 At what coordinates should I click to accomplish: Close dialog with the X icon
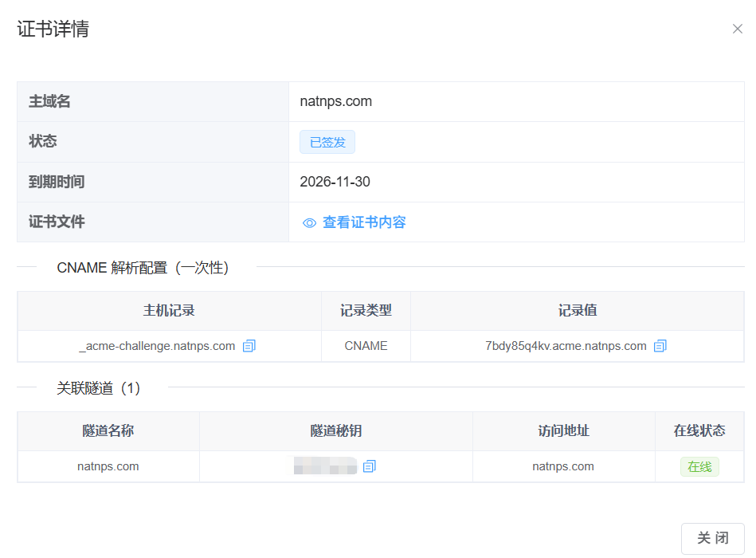point(737,29)
